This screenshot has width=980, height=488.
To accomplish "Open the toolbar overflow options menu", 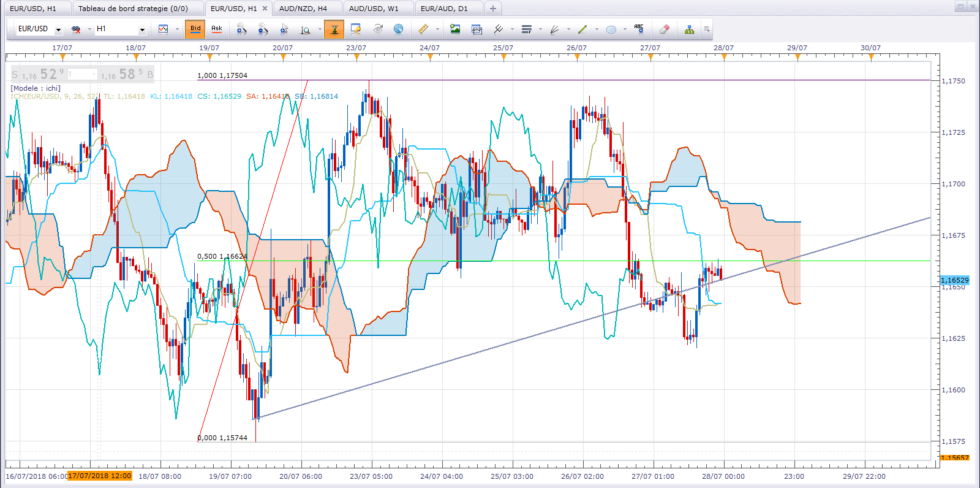I will (706, 29).
